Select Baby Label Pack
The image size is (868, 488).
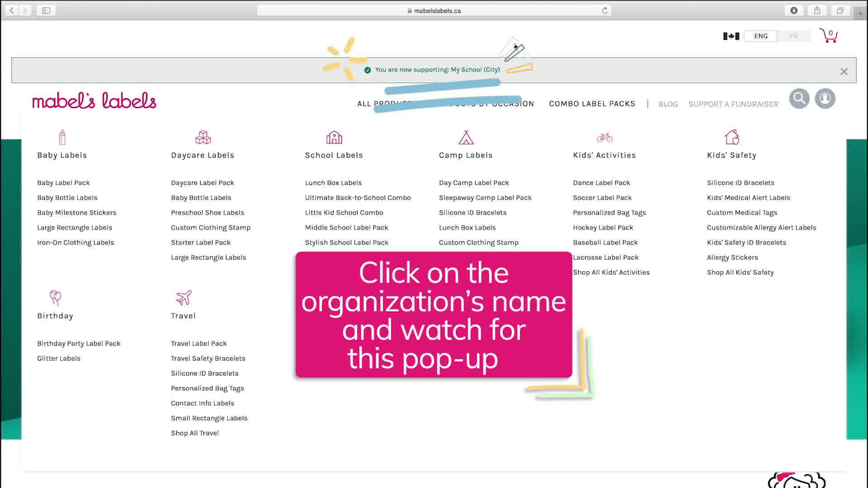63,183
